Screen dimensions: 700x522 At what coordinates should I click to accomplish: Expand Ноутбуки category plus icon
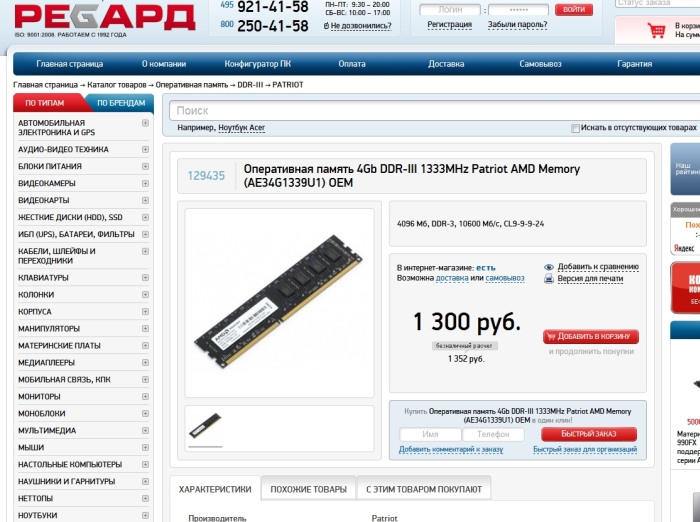coord(145,515)
